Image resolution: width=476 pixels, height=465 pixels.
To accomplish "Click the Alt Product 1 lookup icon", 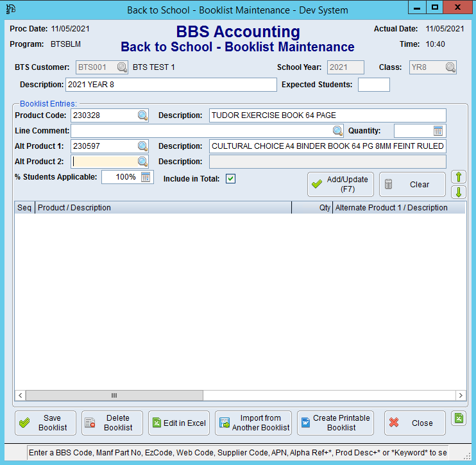I will point(142,146).
